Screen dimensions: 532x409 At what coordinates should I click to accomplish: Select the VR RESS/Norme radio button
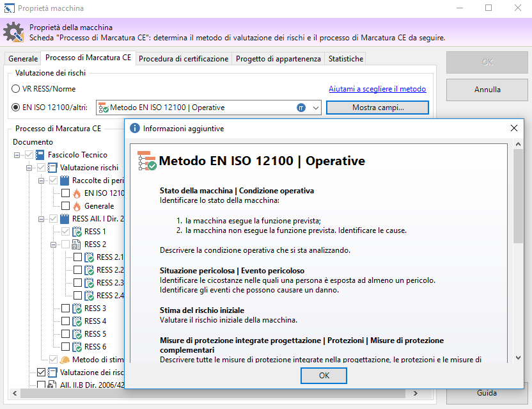pyautogui.click(x=17, y=89)
